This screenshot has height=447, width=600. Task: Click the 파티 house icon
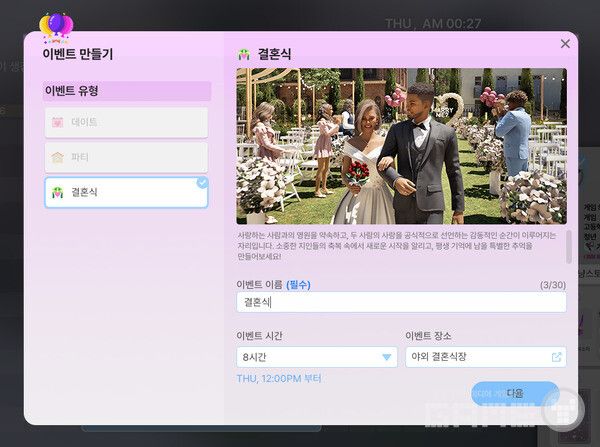(x=57, y=157)
